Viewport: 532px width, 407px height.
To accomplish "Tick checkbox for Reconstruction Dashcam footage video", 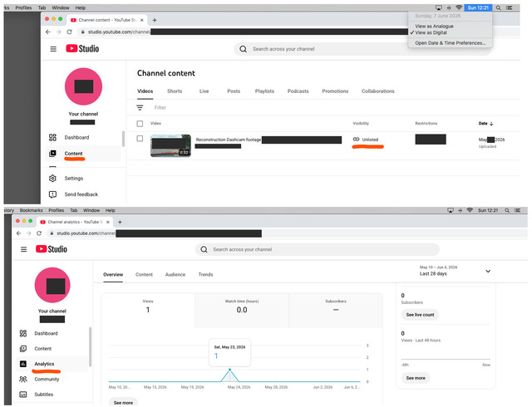I will pos(140,139).
